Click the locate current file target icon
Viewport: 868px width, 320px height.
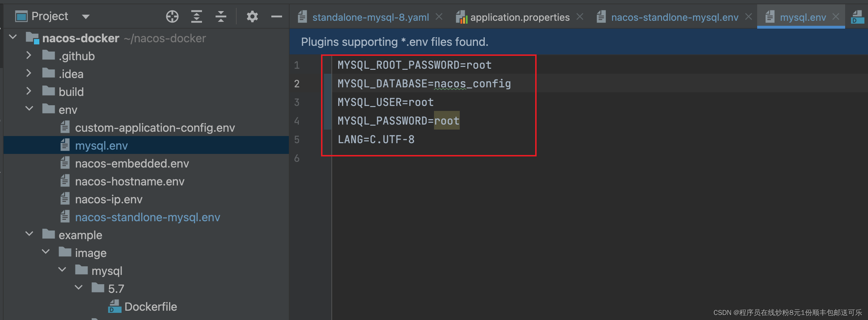pos(172,16)
